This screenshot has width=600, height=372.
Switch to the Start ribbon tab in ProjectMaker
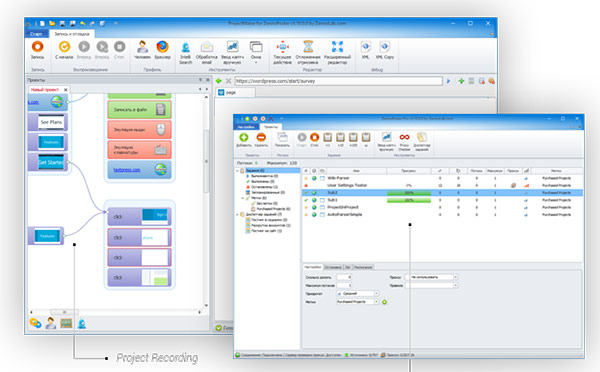pos(36,34)
